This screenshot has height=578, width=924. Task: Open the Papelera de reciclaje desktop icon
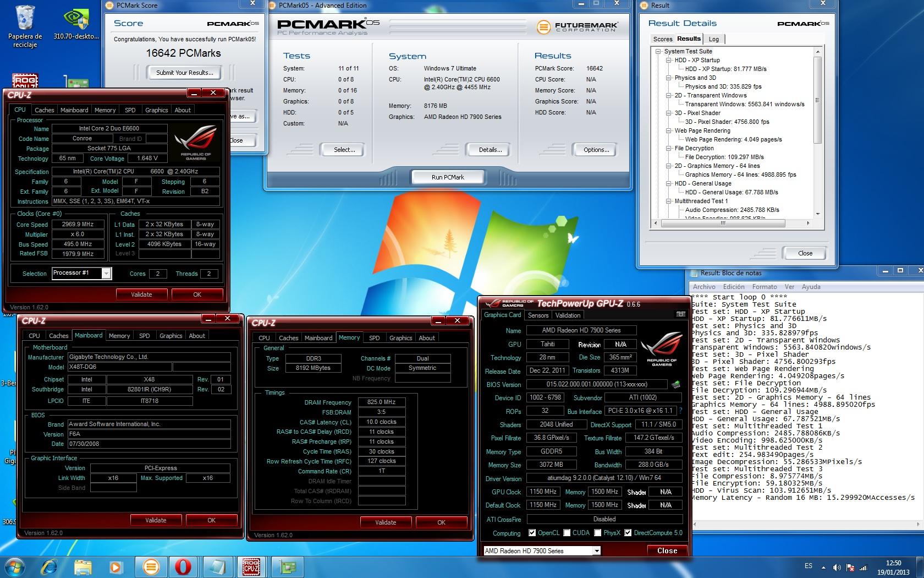click(25, 26)
